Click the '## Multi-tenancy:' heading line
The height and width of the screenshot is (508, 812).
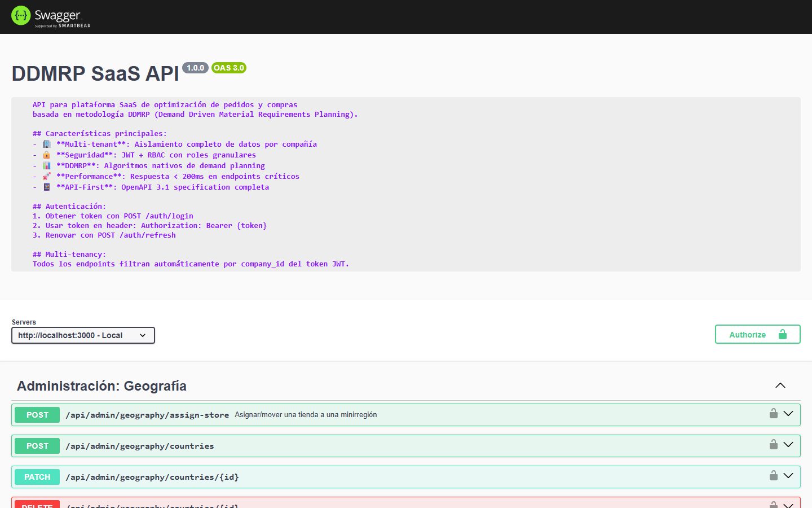click(x=69, y=254)
